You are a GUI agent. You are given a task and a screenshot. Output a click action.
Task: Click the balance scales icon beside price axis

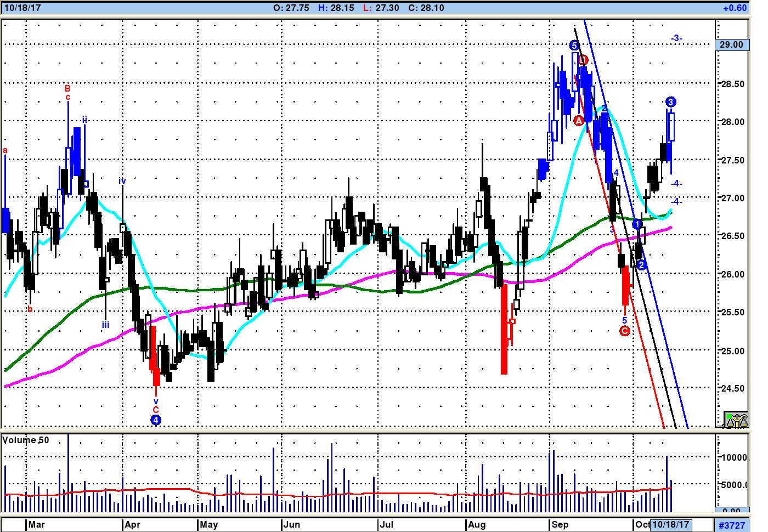736,420
